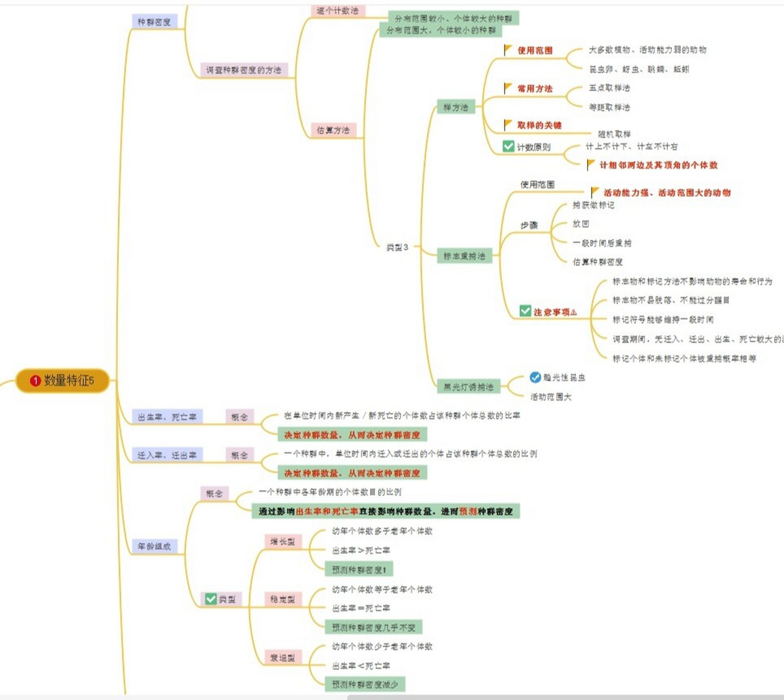Click the warning triangle after 注意事项
Viewport: 784px width, 700px height.
pyautogui.click(x=573, y=312)
